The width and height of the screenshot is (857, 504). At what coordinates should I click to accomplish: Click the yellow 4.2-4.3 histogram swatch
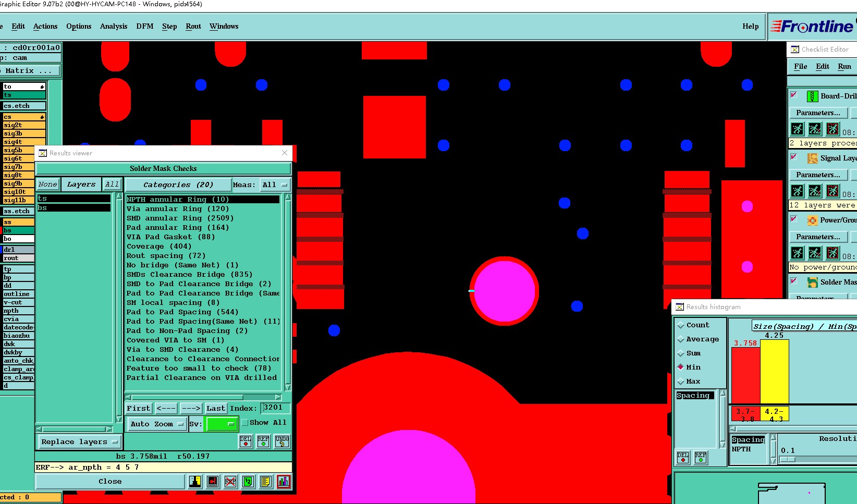[775, 414]
